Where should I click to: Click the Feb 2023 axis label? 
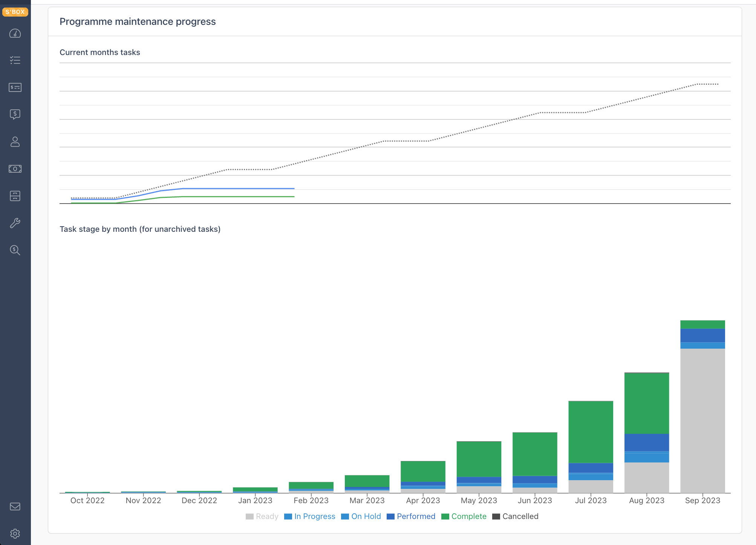[311, 501]
